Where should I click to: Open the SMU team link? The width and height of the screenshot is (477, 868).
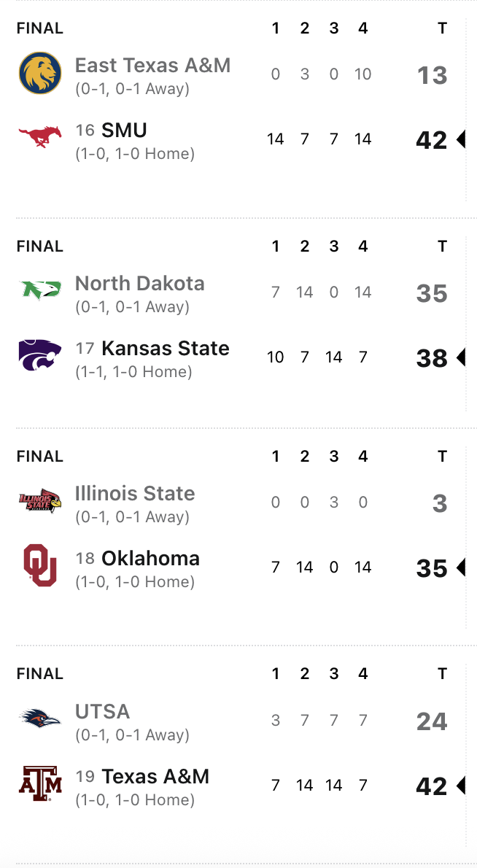[x=124, y=131]
